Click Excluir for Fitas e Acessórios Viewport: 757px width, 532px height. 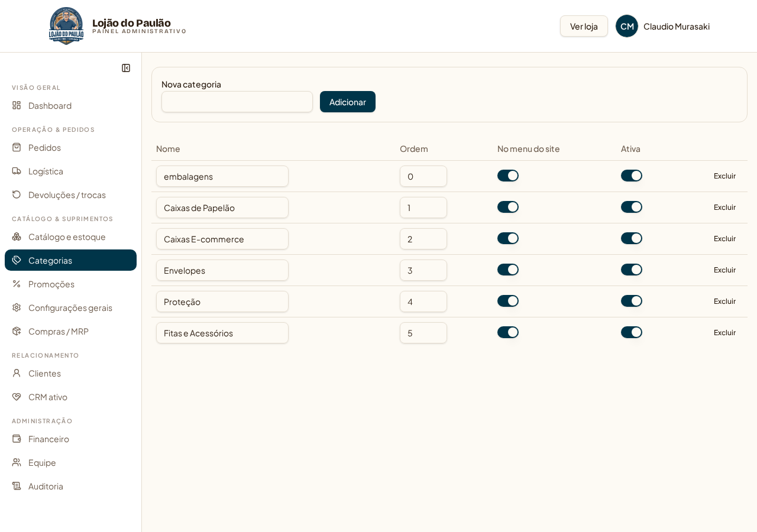[x=724, y=332]
